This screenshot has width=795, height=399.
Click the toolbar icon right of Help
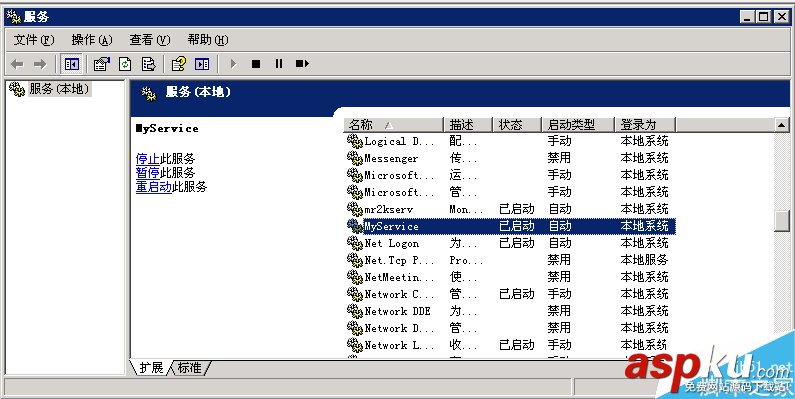(202, 64)
